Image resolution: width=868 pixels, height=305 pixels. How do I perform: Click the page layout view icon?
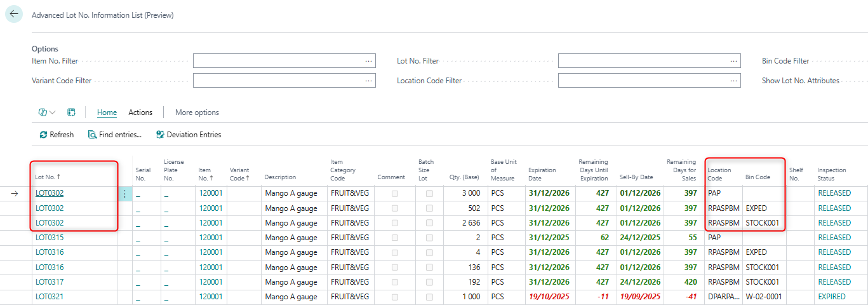tap(72, 112)
